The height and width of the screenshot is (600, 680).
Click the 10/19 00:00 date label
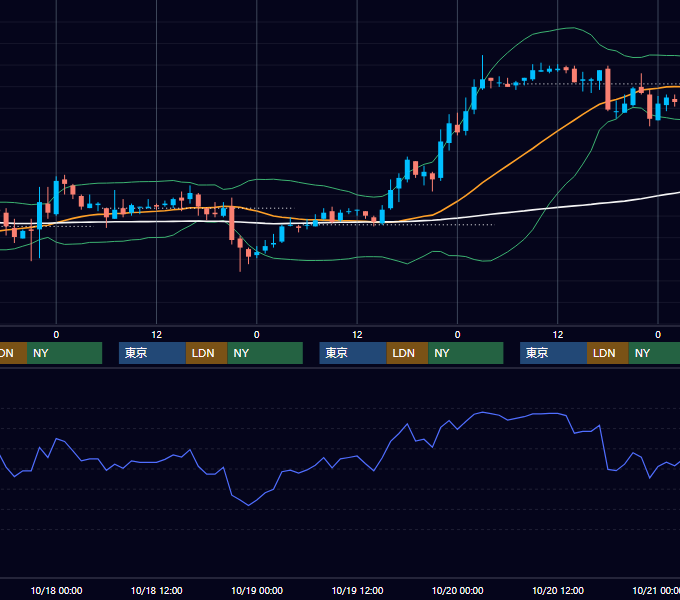click(x=257, y=590)
